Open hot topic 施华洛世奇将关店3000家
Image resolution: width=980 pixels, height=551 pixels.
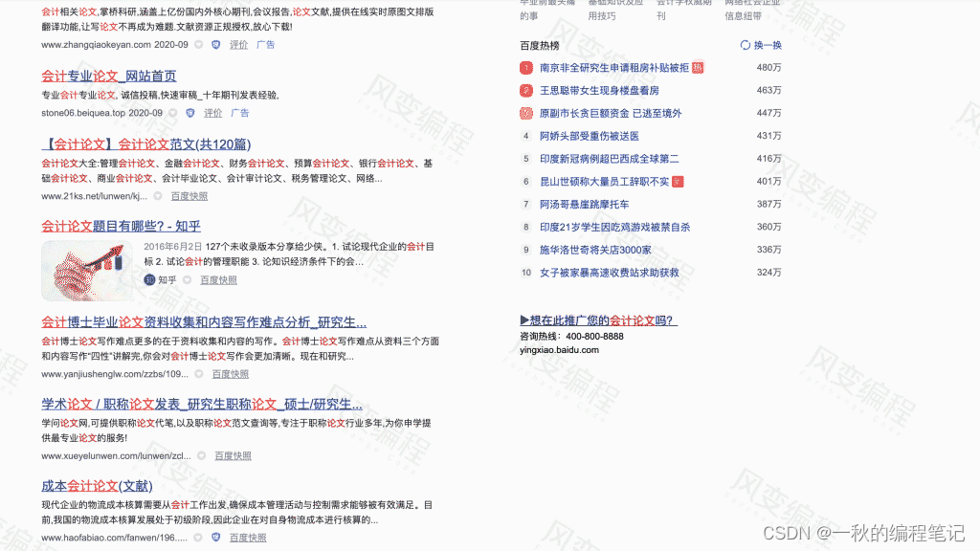pos(595,250)
